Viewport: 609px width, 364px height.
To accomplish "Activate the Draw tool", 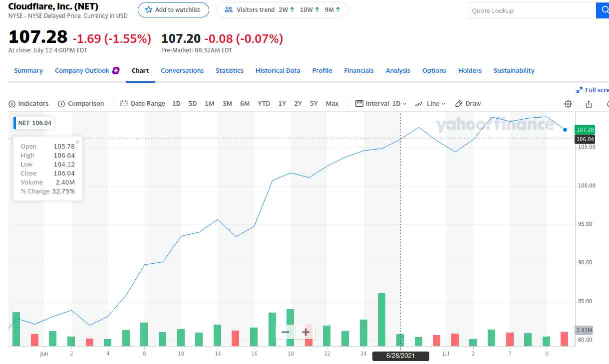I will [x=468, y=104].
